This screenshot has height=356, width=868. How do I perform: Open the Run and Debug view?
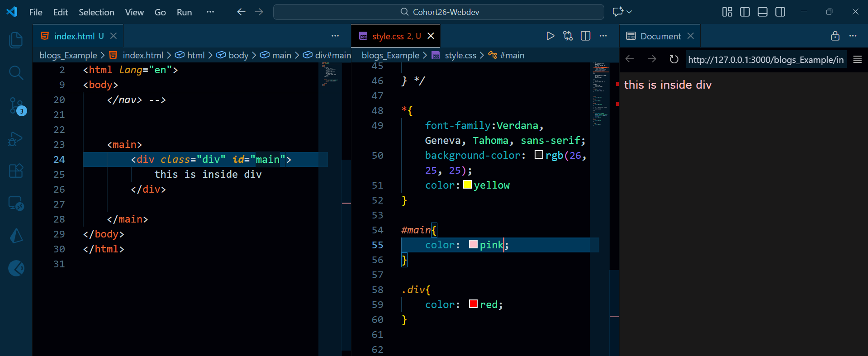pyautogui.click(x=16, y=139)
